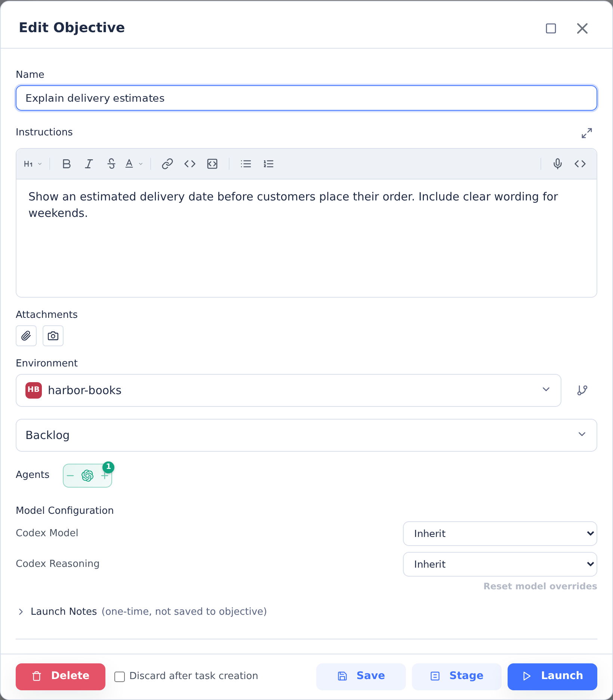
Task: Toggle Discard after task creation checkbox
Action: [x=120, y=677]
